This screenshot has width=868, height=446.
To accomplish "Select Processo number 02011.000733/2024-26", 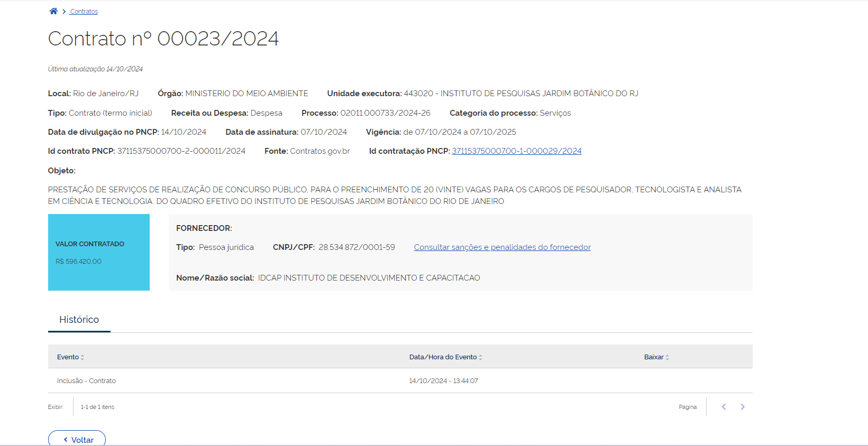I will (386, 113).
